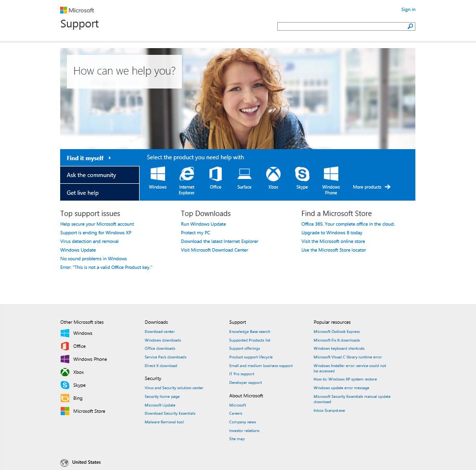
Task: Open Virus and Security solution center
Action: click(x=174, y=388)
